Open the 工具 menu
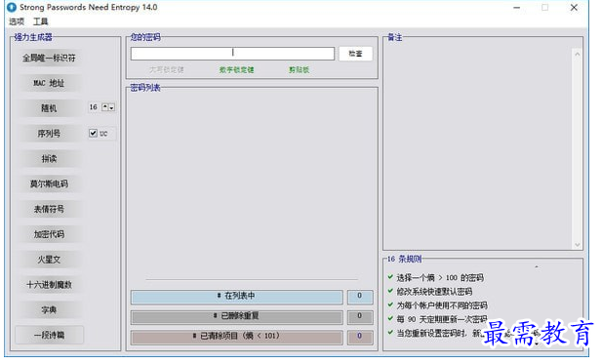 (x=40, y=21)
